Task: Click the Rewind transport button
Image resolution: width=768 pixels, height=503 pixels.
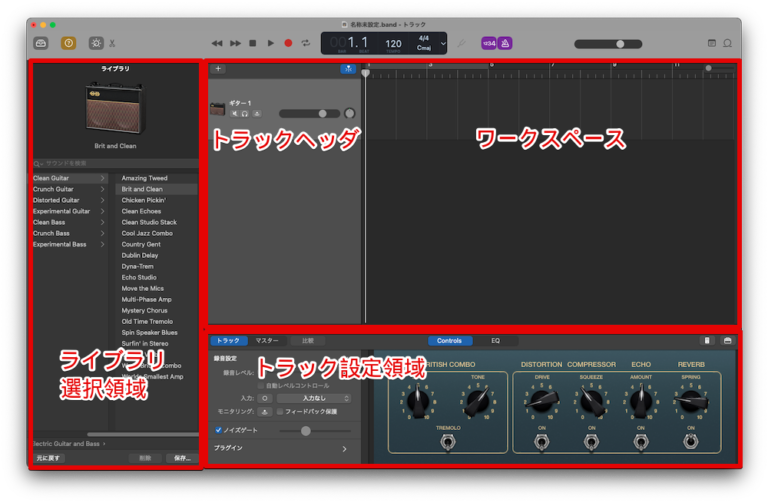Action: point(216,43)
